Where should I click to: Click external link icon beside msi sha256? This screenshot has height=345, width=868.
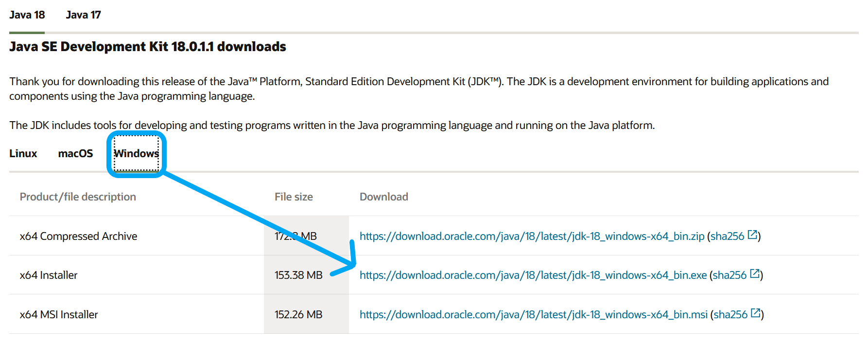pyautogui.click(x=755, y=313)
